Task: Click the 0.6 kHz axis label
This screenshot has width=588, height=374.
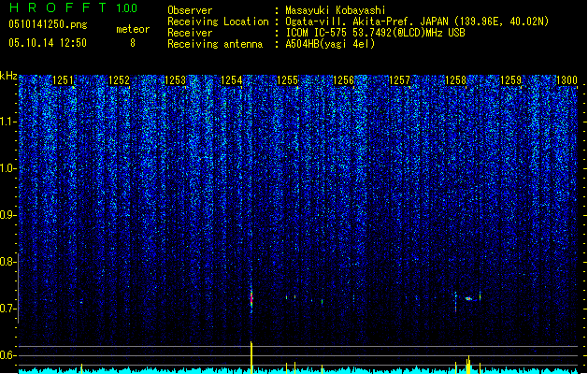Action: click(7, 355)
